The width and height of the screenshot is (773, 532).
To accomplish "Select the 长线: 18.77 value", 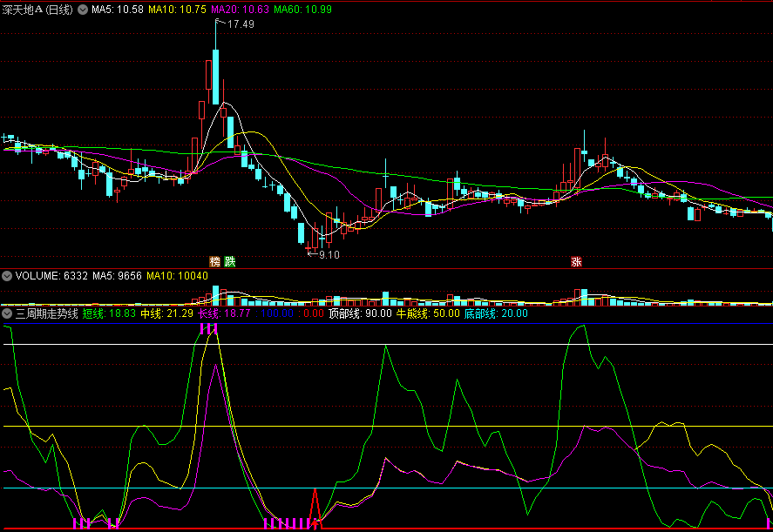I will coord(224,313).
